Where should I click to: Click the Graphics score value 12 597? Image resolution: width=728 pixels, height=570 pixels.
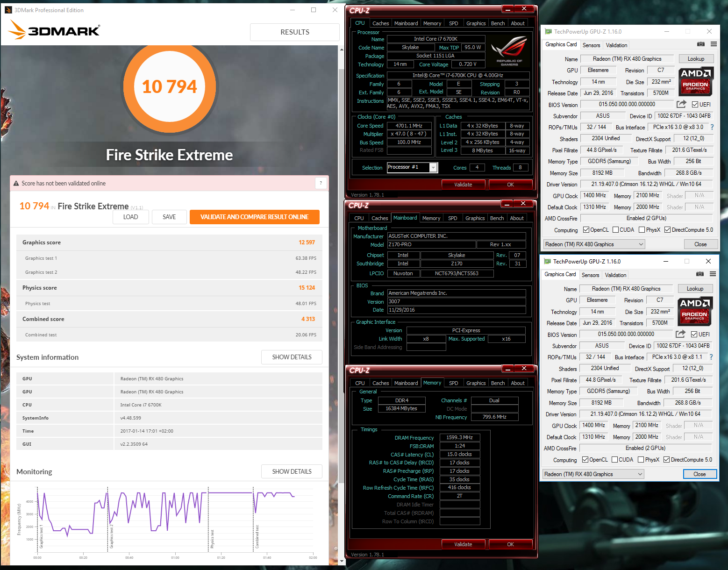[307, 242]
